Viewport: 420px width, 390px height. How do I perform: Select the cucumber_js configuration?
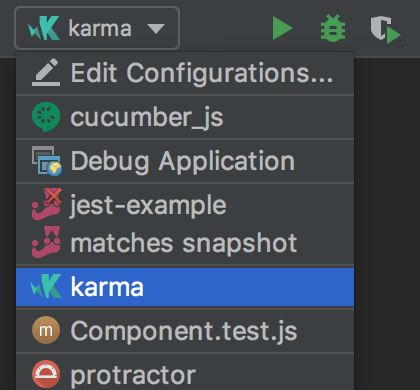tap(185, 117)
